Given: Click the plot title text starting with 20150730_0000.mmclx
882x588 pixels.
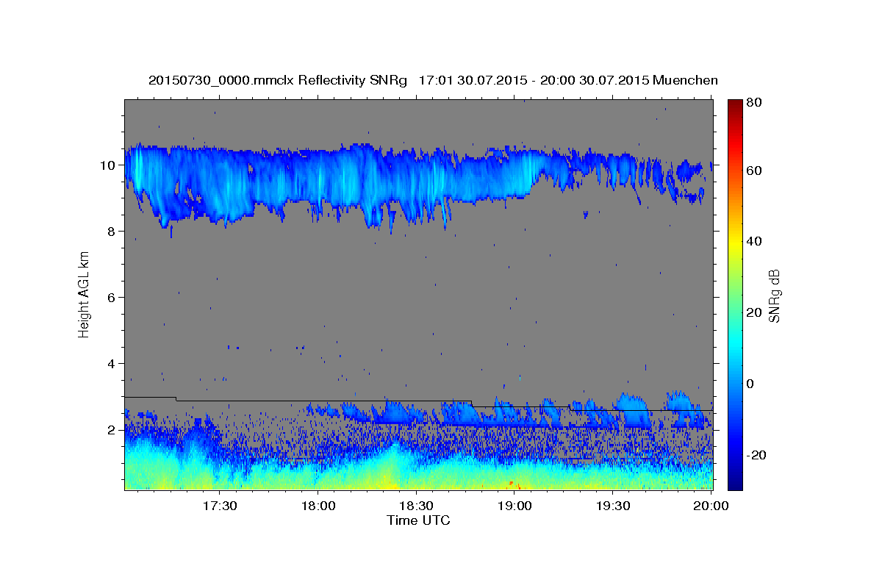Looking at the screenshot, I should 433,80.
